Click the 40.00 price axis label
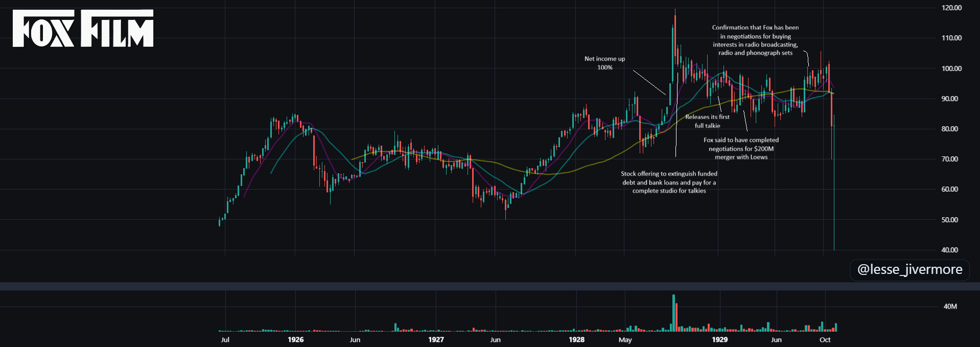Image resolution: width=980 pixels, height=347 pixels. click(x=950, y=250)
